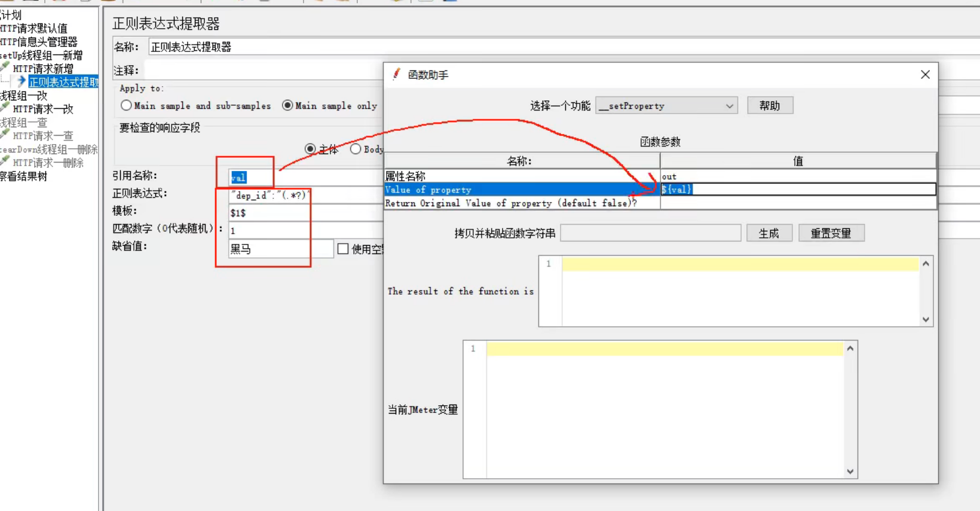Screen dimensions: 980x511
Task: Click the 帮助 button
Action: coord(770,106)
